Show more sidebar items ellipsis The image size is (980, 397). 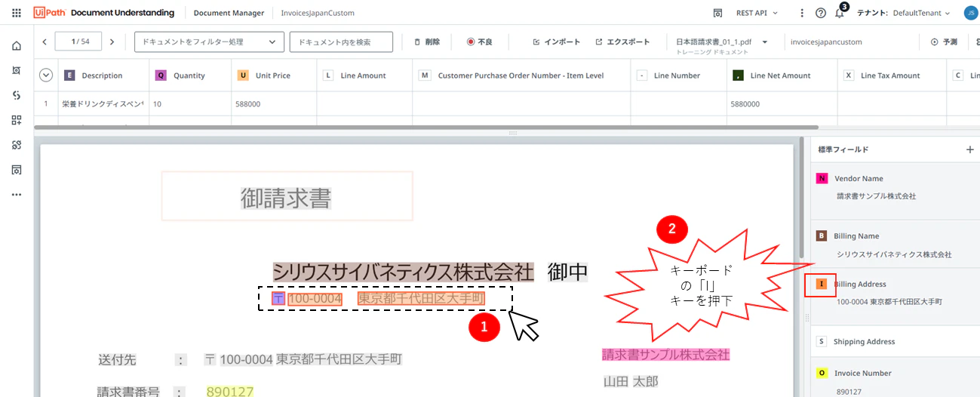(x=17, y=195)
